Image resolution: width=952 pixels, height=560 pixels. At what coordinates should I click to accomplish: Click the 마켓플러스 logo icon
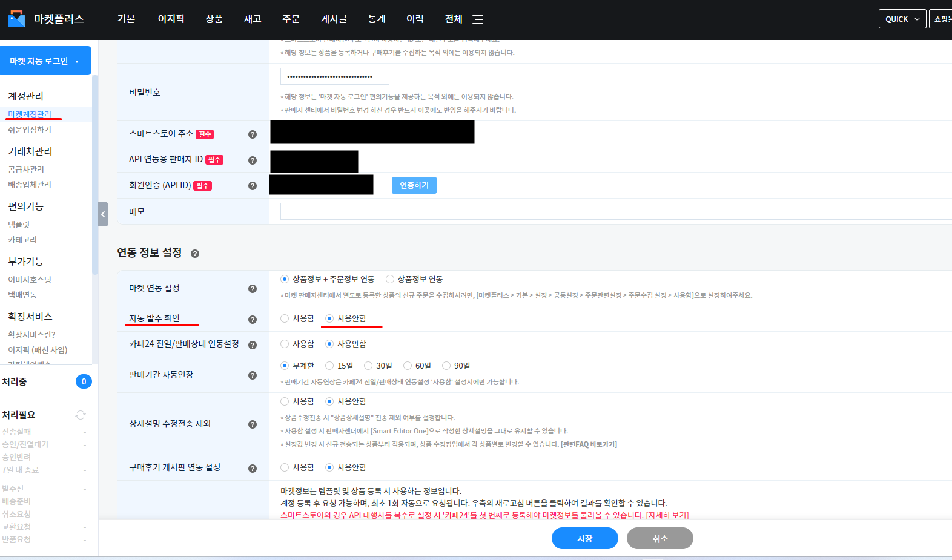[x=16, y=19]
